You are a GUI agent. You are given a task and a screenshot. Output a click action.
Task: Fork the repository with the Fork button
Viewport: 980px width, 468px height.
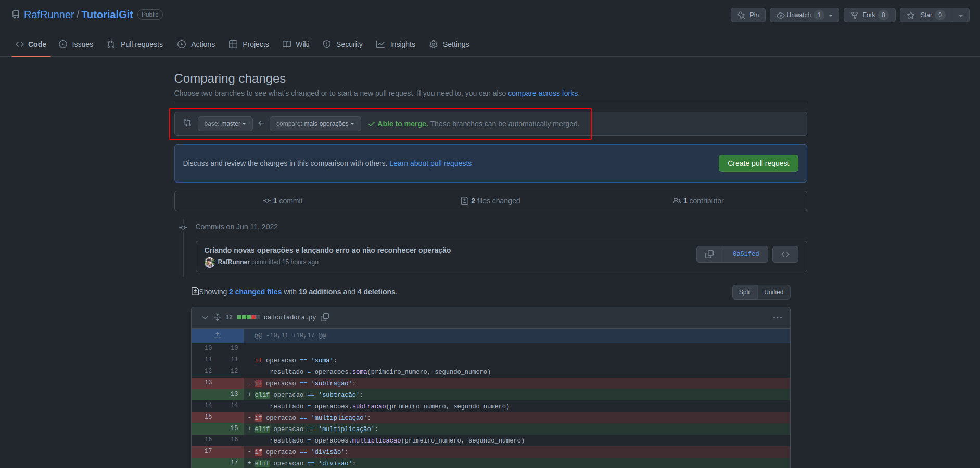tap(869, 15)
